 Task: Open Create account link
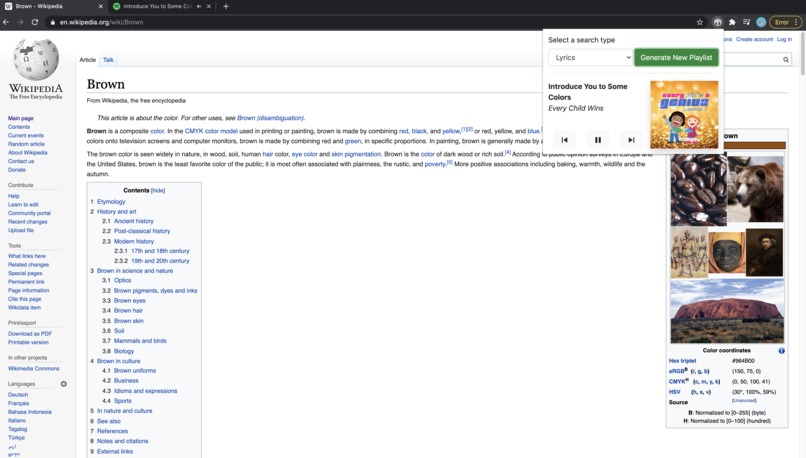[754, 39]
